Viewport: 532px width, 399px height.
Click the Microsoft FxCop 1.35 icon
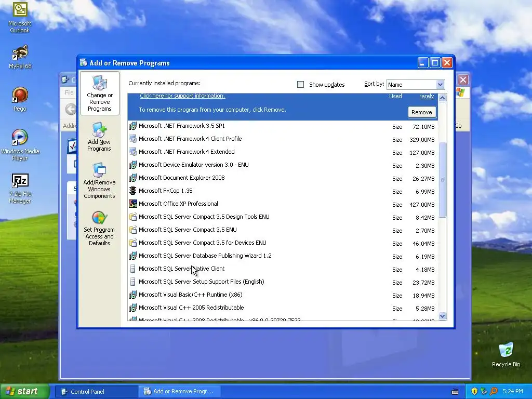tap(133, 191)
